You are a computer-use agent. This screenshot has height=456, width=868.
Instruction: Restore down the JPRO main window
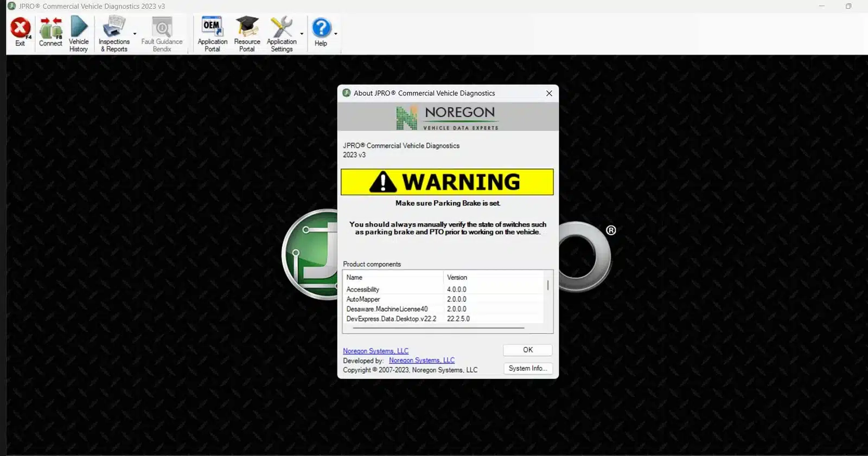pos(848,6)
